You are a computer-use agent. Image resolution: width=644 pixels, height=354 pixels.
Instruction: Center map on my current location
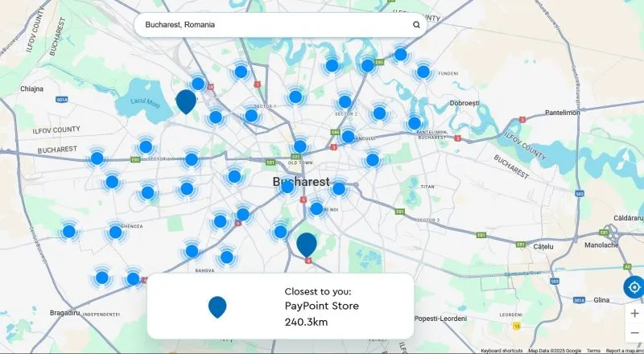point(634,287)
